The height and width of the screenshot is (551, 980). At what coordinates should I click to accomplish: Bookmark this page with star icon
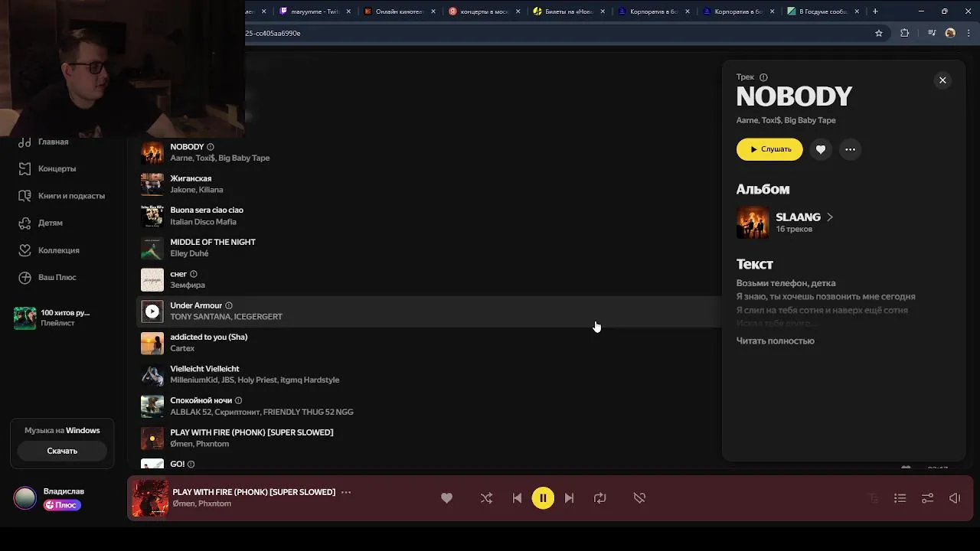pos(879,33)
